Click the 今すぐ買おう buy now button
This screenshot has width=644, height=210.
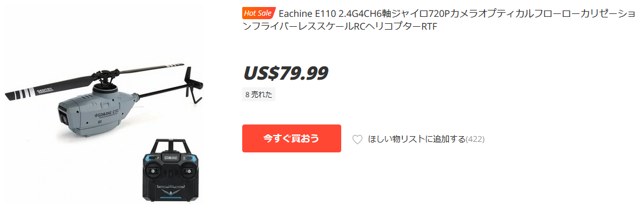pos(292,138)
